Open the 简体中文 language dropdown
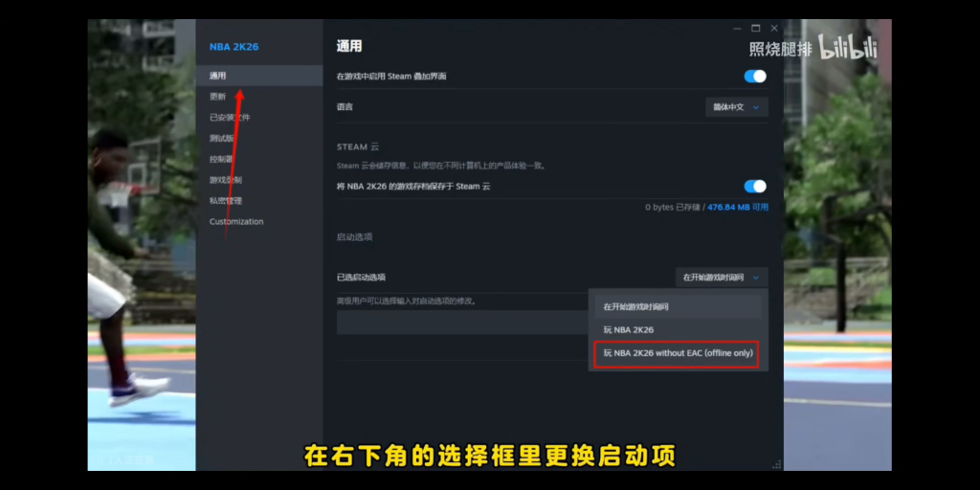 tap(737, 107)
